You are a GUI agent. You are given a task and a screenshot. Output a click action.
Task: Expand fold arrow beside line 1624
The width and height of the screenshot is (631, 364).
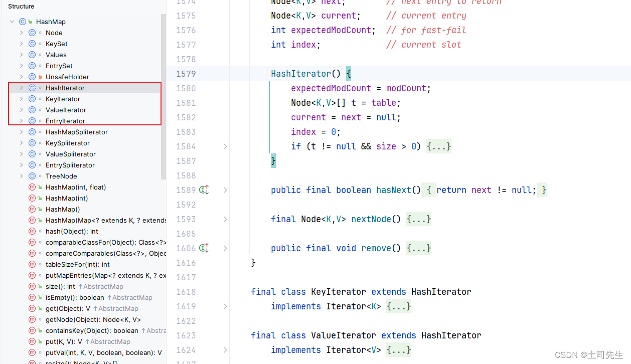[225, 350]
